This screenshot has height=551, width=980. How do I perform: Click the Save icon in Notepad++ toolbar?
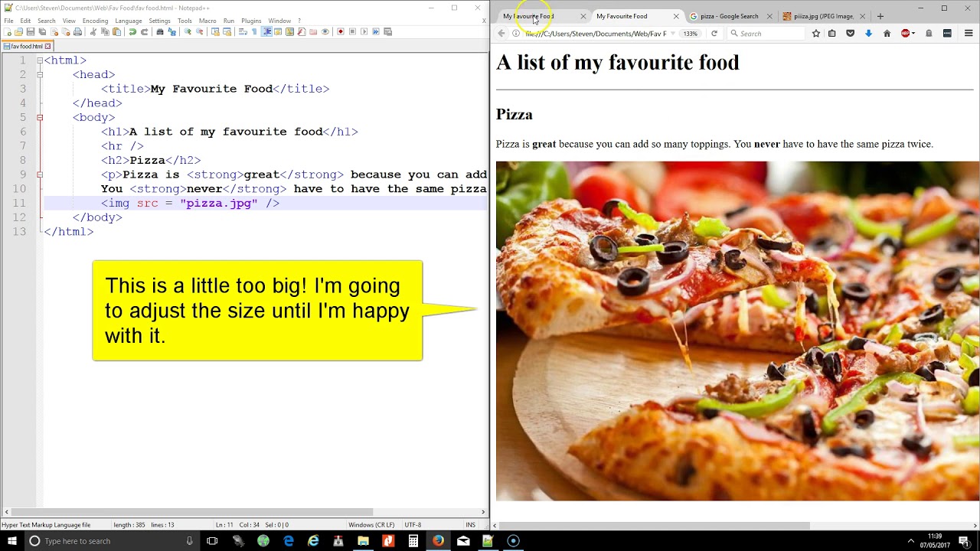pyautogui.click(x=30, y=32)
